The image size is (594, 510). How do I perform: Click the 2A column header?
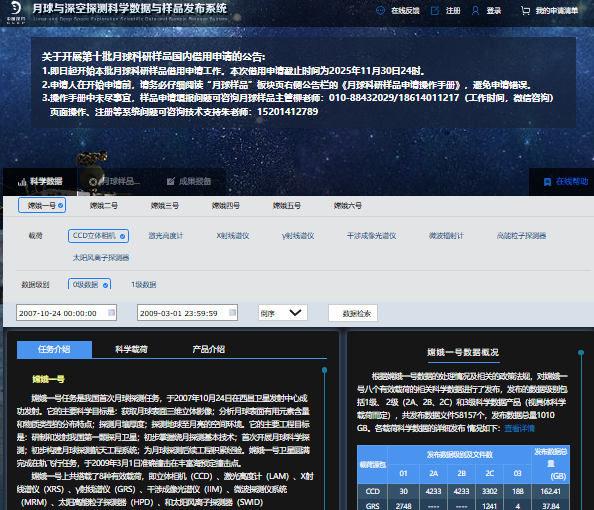tap(433, 473)
